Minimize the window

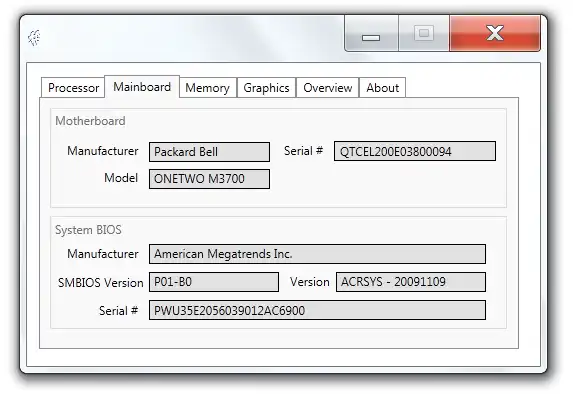371,34
